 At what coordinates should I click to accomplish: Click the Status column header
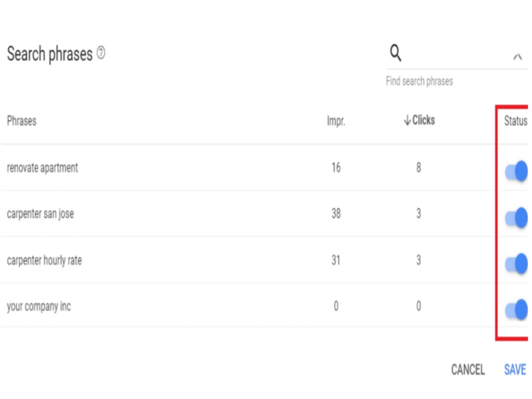[x=516, y=121]
